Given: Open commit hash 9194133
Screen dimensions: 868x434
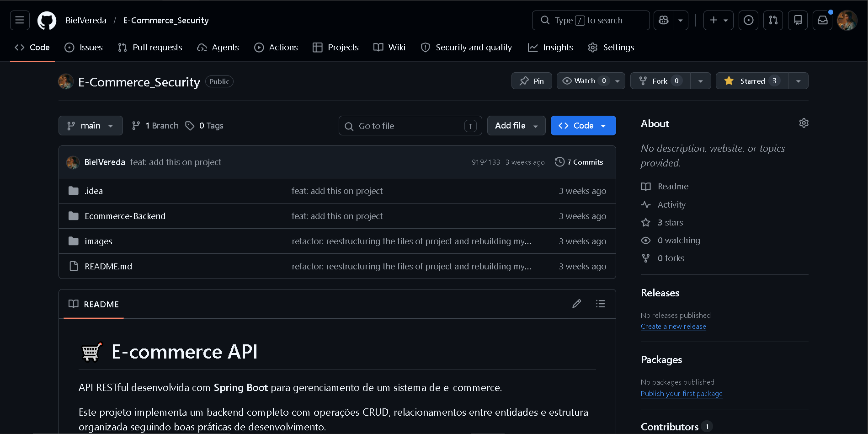Looking at the screenshot, I should click(x=486, y=162).
